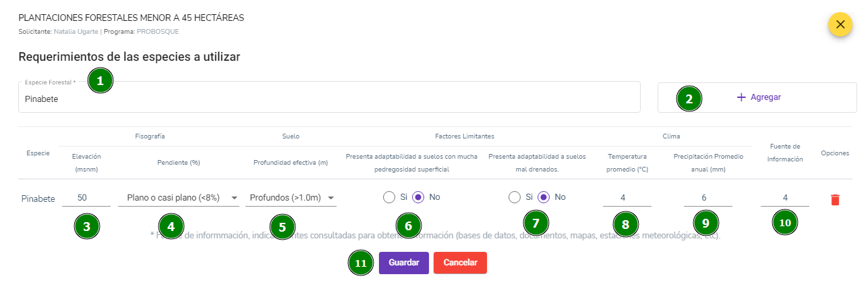Viewport: 868px width, 287px height.
Task: Select No for pedregosidad superficial adaptability
Action: point(418,197)
